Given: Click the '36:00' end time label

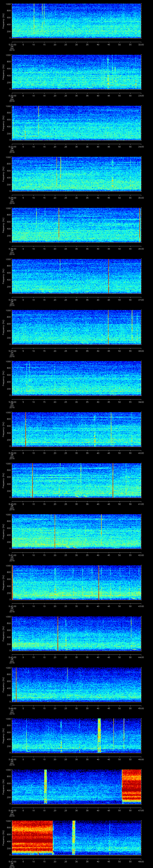Looking at the screenshot, I should [x=141, y=249].
